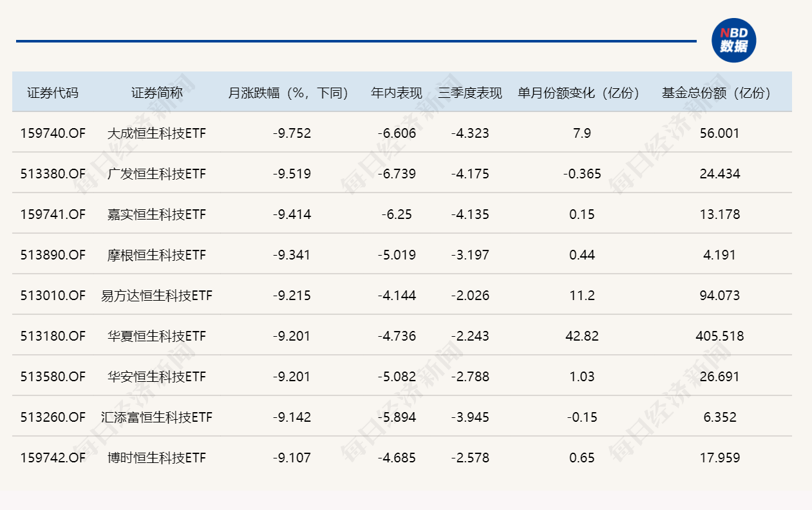Select monthly change value -9.107

(292, 458)
